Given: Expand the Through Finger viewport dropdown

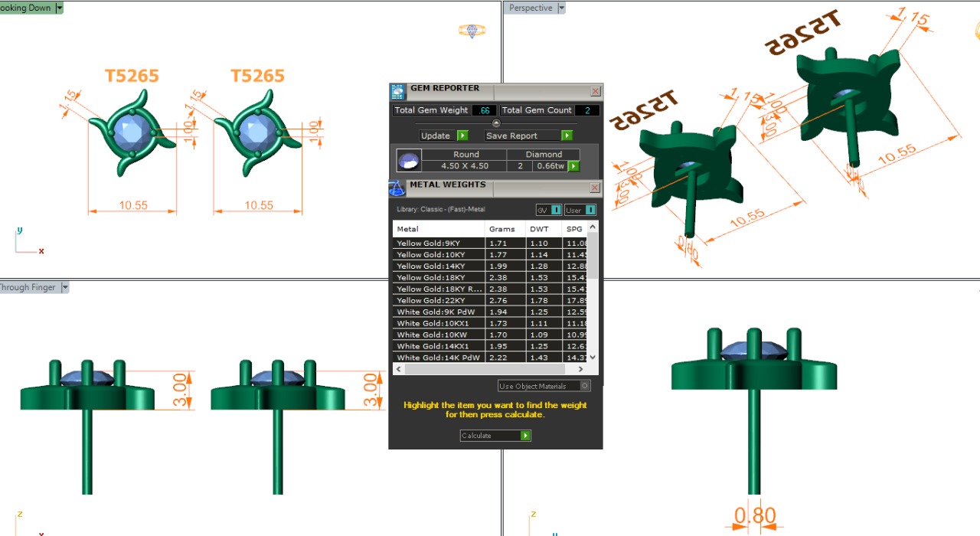Looking at the screenshot, I should tap(65, 287).
